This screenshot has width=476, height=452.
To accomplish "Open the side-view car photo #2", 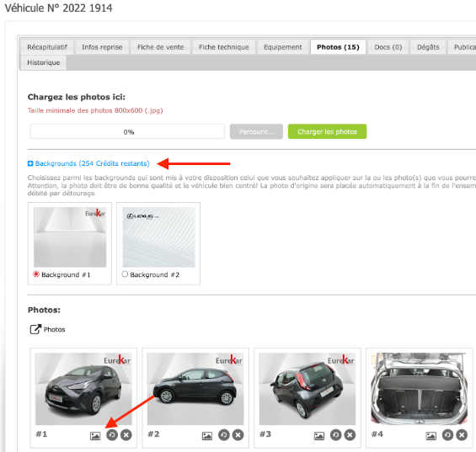I will click(195, 389).
